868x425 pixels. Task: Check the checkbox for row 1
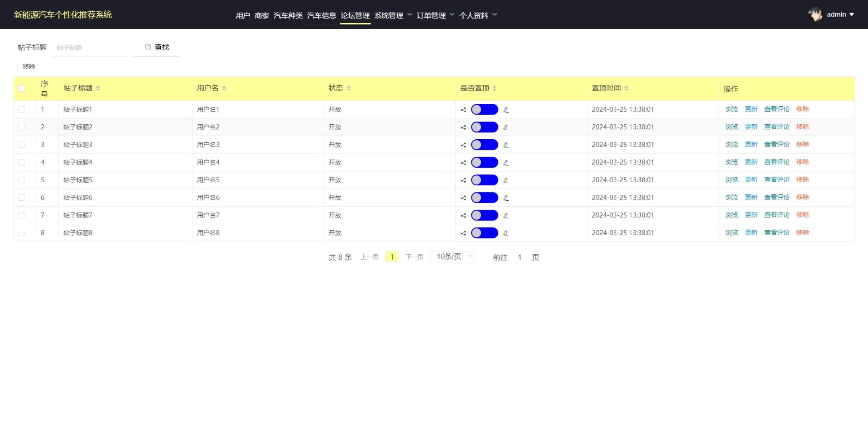pos(21,109)
